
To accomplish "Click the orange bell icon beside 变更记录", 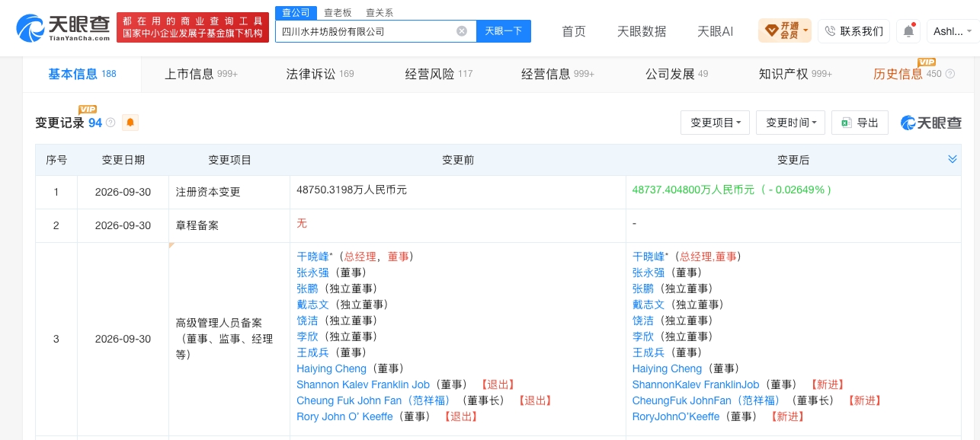I will (130, 123).
